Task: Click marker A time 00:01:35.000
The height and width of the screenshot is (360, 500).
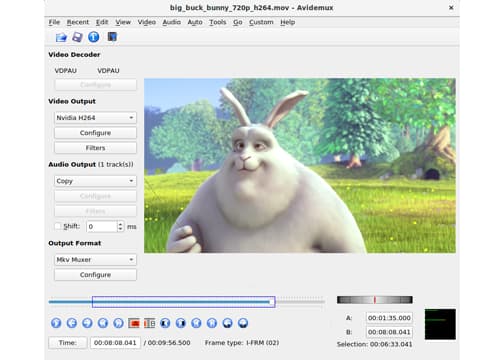Action: (x=389, y=318)
